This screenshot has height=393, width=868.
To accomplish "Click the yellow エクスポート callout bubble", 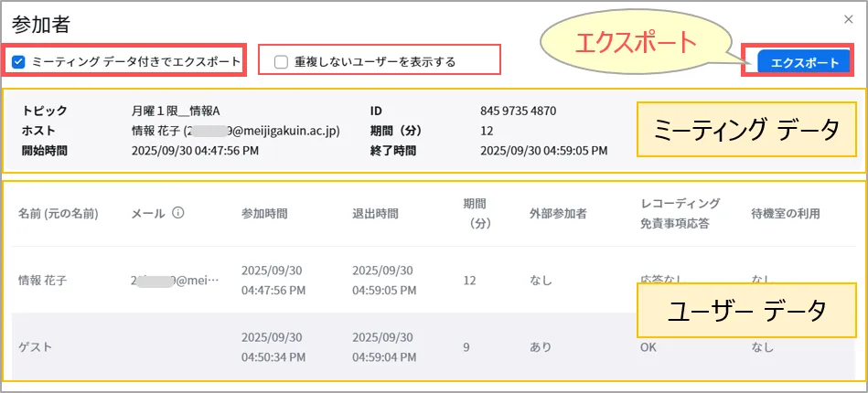I will pos(634,42).
